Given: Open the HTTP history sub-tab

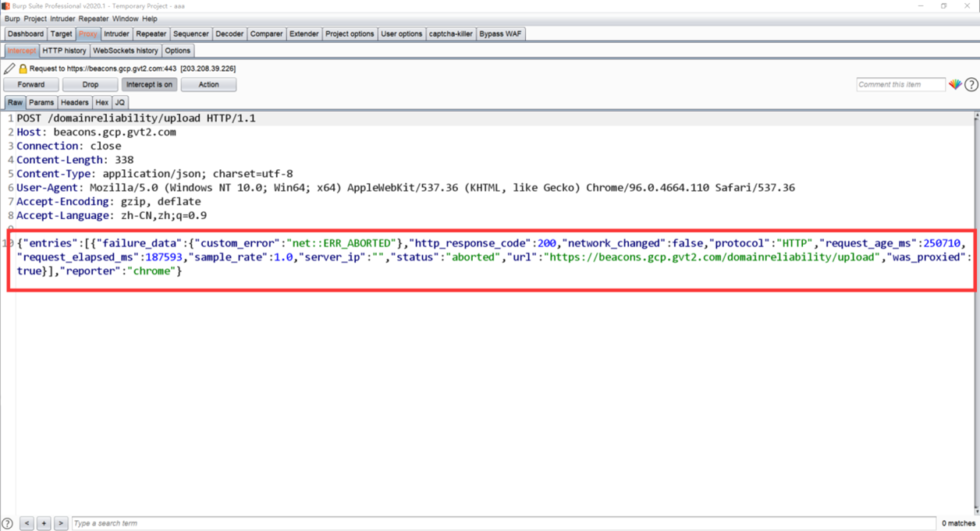Looking at the screenshot, I should coord(64,51).
